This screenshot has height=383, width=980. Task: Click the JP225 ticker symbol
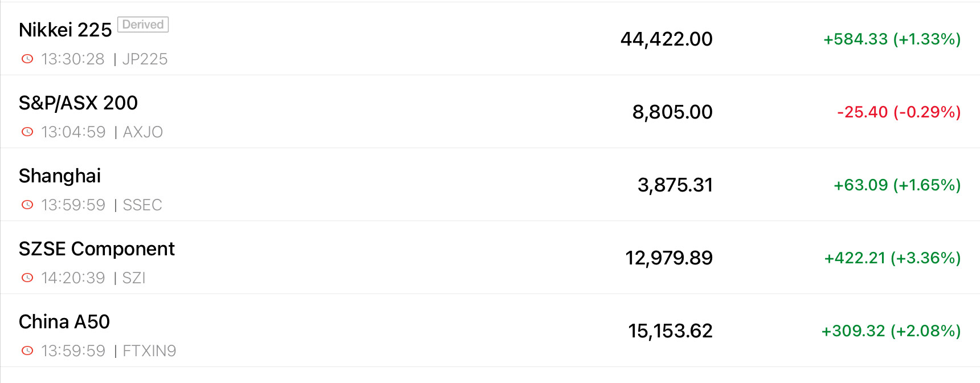pyautogui.click(x=145, y=59)
